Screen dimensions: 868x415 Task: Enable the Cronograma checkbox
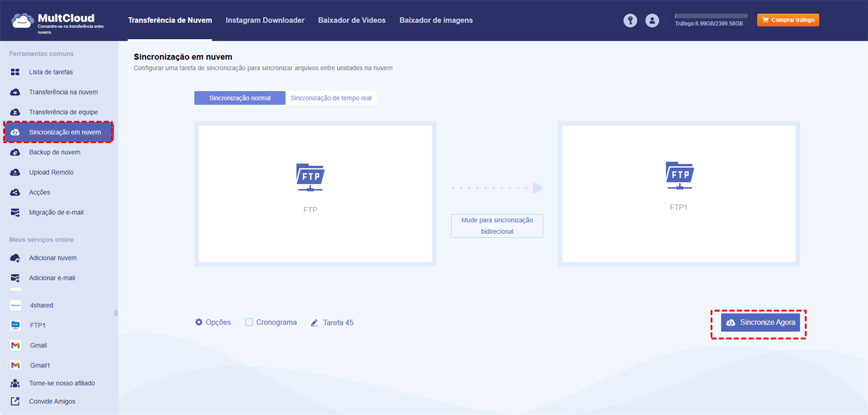pos(249,322)
